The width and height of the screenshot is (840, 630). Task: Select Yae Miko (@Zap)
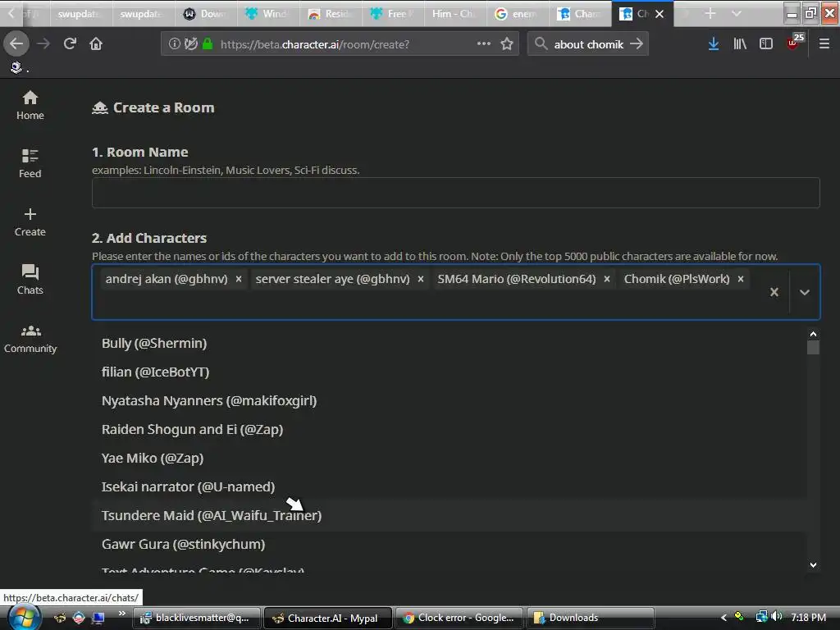[x=449, y=458]
